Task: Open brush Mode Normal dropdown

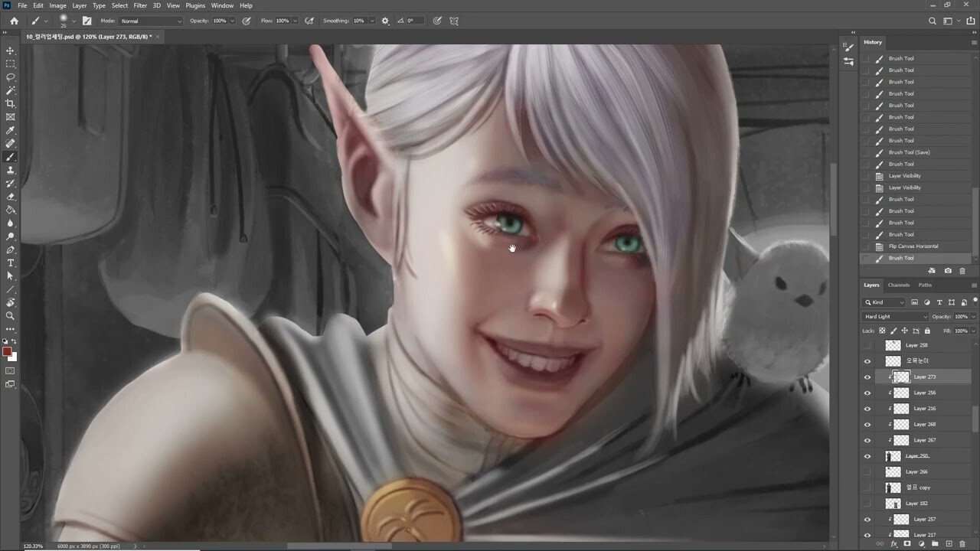Action: [x=151, y=21]
